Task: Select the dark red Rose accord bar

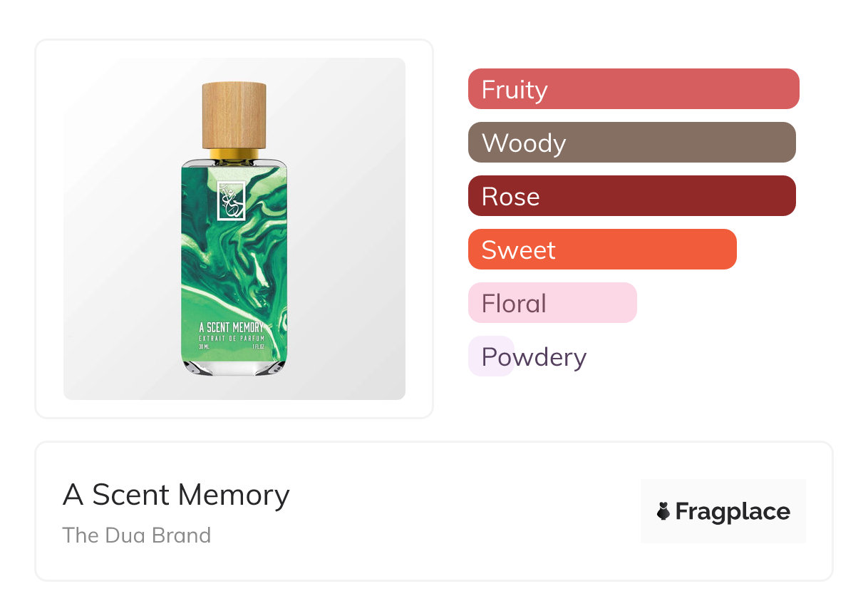Action: pyautogui.click(x=631, y=196)
